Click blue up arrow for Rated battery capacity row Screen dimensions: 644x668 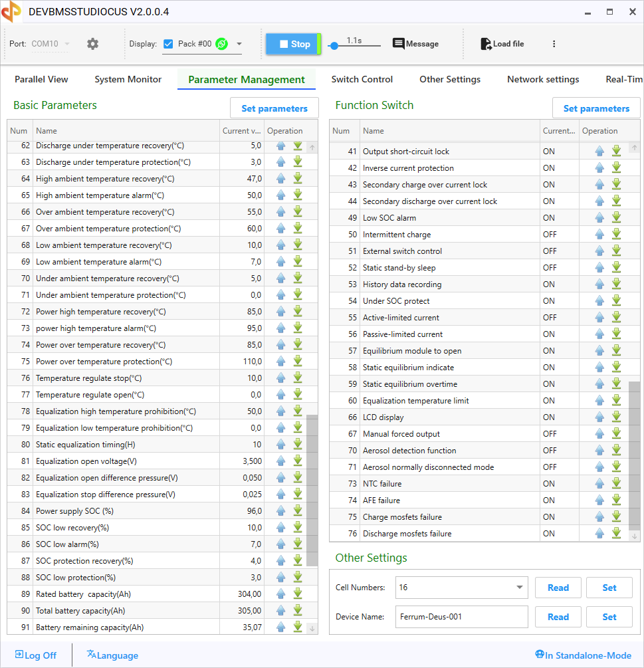point(280,594)
